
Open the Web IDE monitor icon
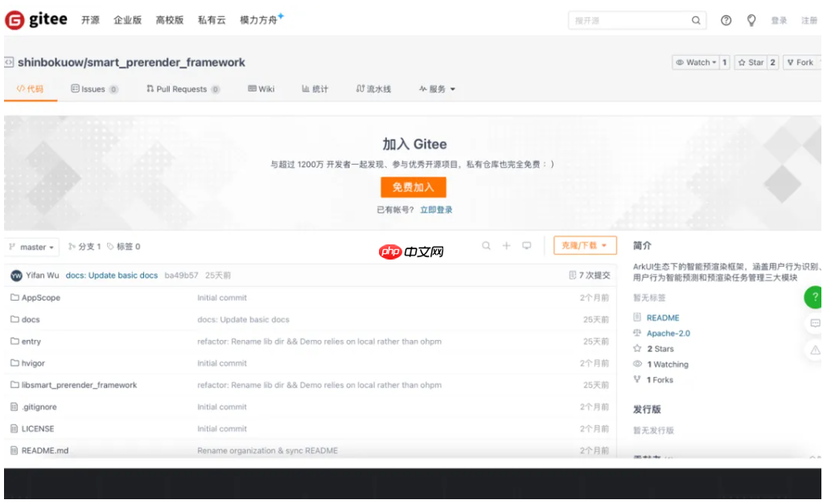click(x=527, y=246)
